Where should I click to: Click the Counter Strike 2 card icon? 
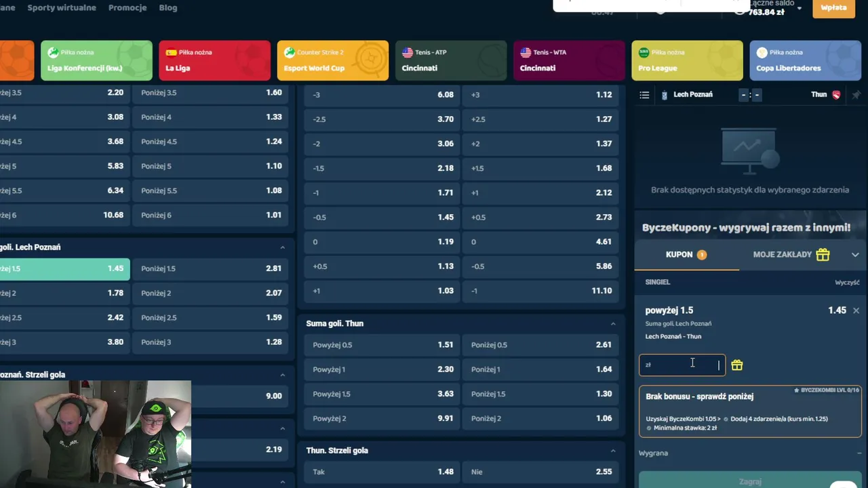(290, 52)
